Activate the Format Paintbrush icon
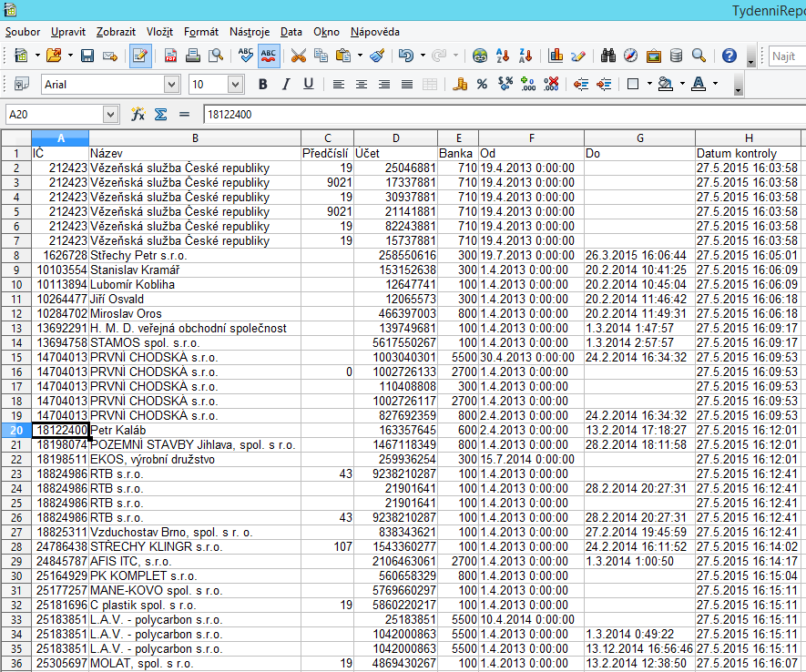The width and height of the screenshot is (806, 672). point(377,55)
